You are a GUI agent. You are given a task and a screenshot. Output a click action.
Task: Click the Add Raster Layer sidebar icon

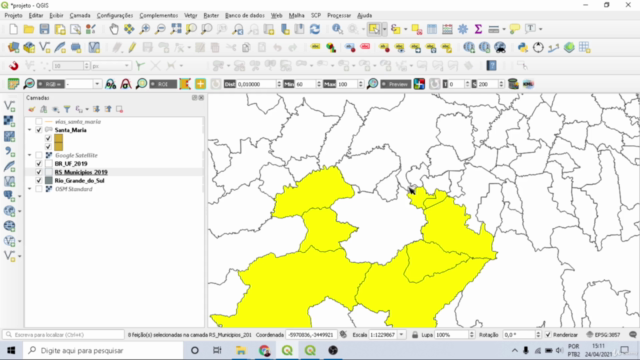point(9,121)
